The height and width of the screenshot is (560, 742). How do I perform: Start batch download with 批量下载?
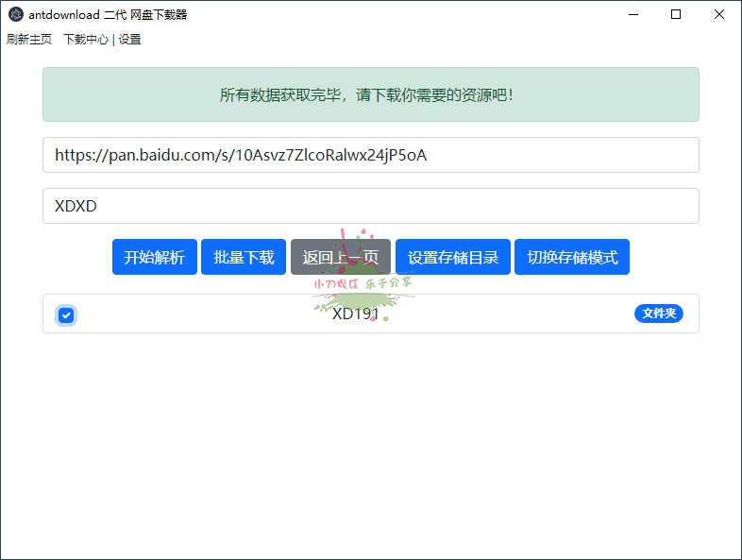pyautogui.click(x=244, y=257)
